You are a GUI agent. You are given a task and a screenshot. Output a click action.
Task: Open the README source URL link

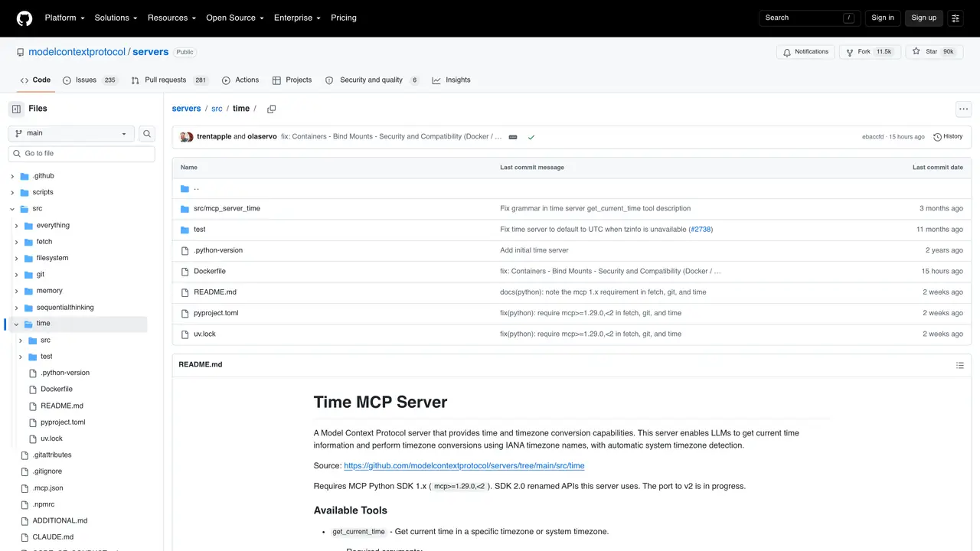click(x=464, y=466)
